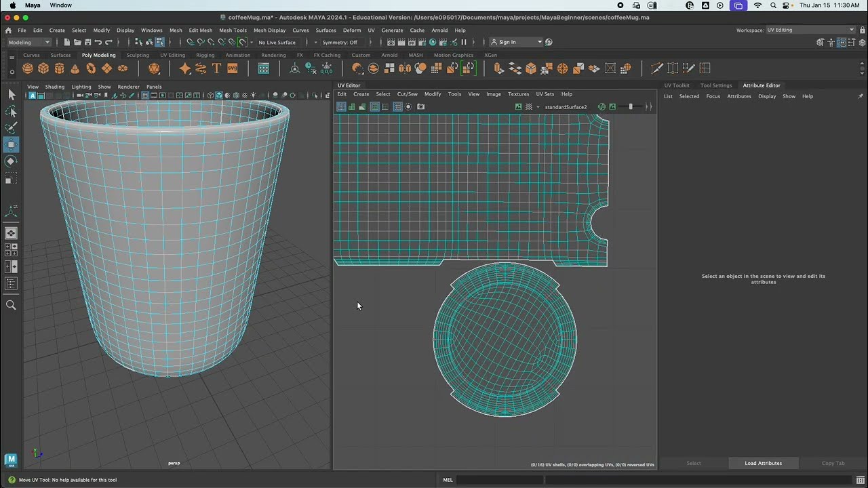
Task: Select the Rotate tool in toolbox
Action: (11, 161)
